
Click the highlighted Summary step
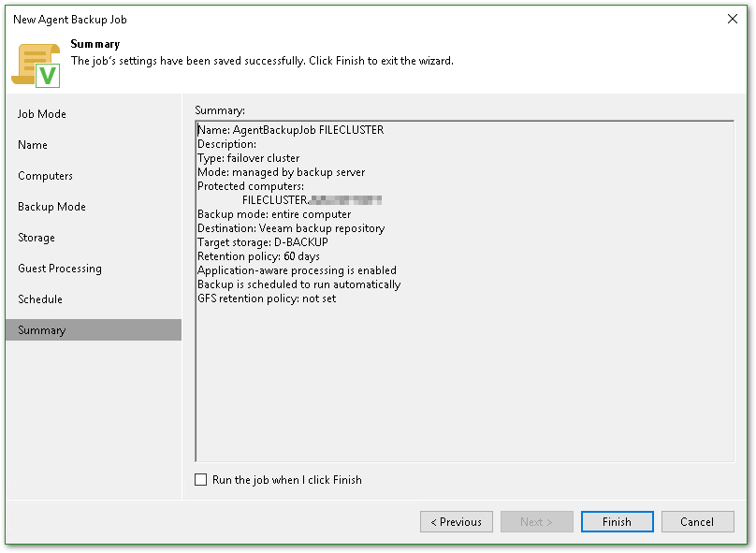(42, 330)
